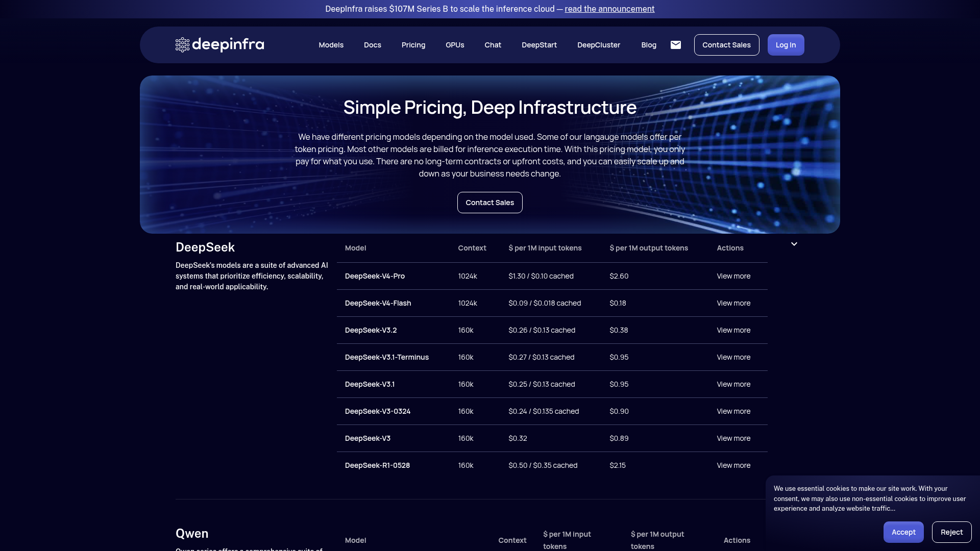Select GPUs in the navigation bar

pyautogui.click(x=455, y=45)
